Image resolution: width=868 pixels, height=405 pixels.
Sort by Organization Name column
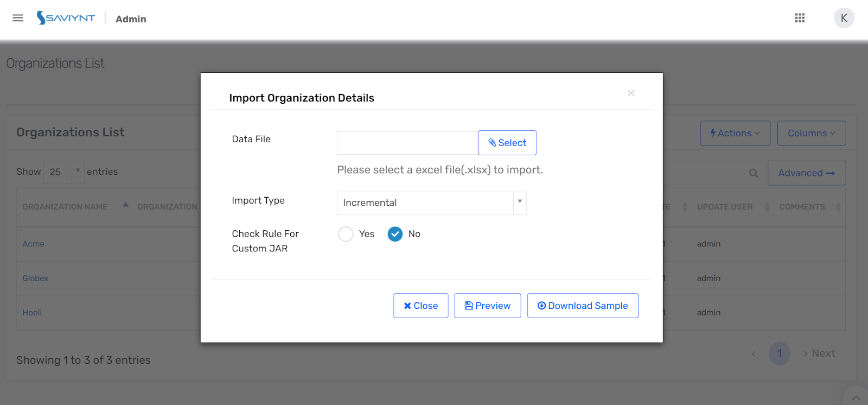65,207
